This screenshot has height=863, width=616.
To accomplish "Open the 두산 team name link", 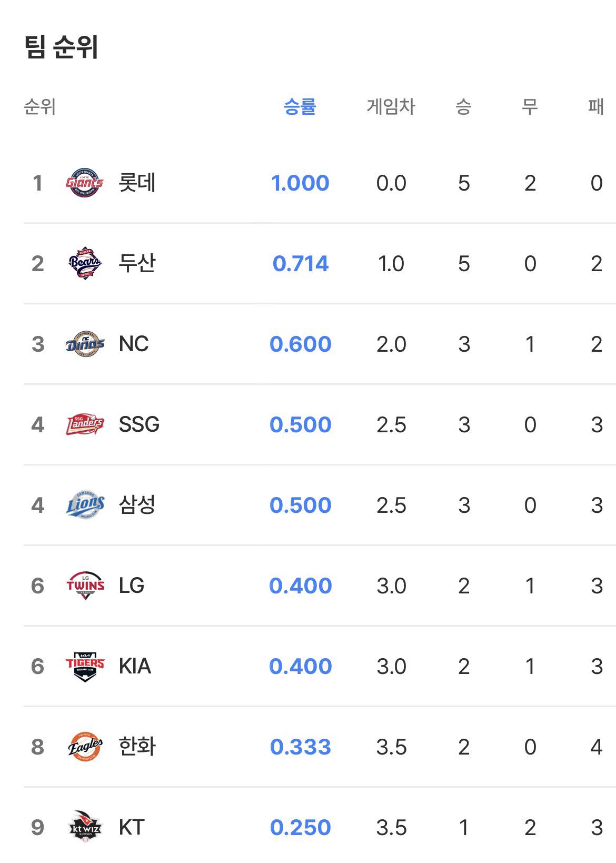I will (x=137, y=263).
